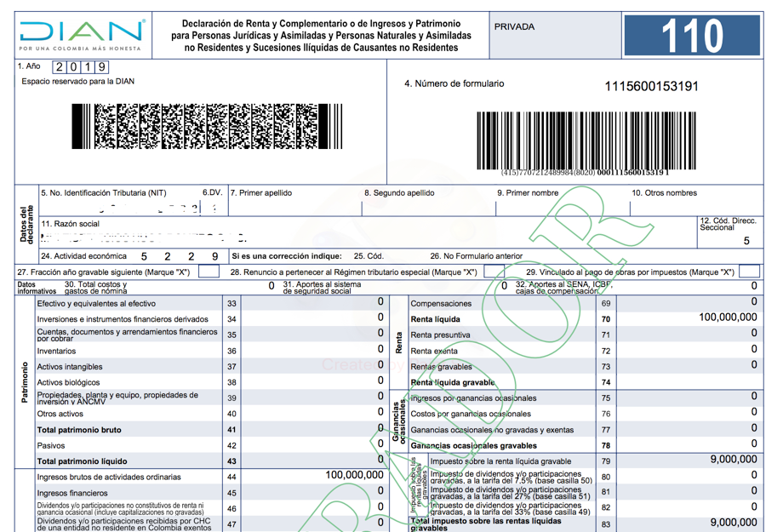Click Aportes al SENA, ICBF value

pyautogui.click(x=754, y=286)
